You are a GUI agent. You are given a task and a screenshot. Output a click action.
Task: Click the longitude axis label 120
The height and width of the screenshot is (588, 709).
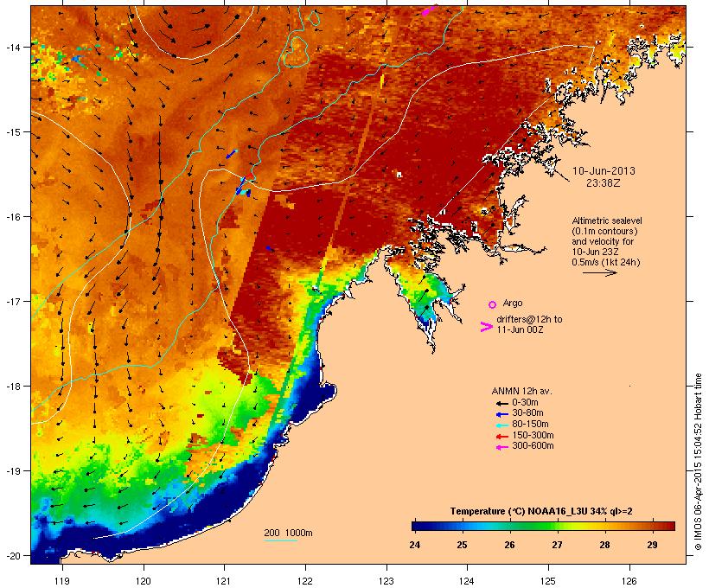pyautogui.click(x=144, y=581)
